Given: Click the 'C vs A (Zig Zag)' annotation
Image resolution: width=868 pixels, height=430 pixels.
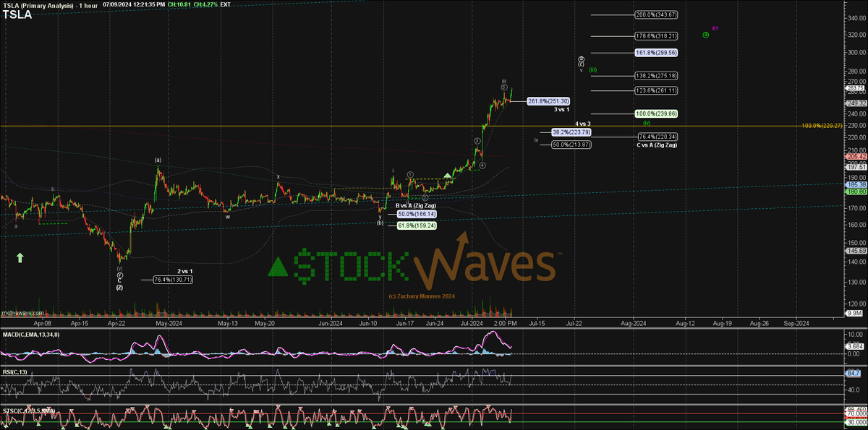Looking at the screenshot, I should click(657, 145).
